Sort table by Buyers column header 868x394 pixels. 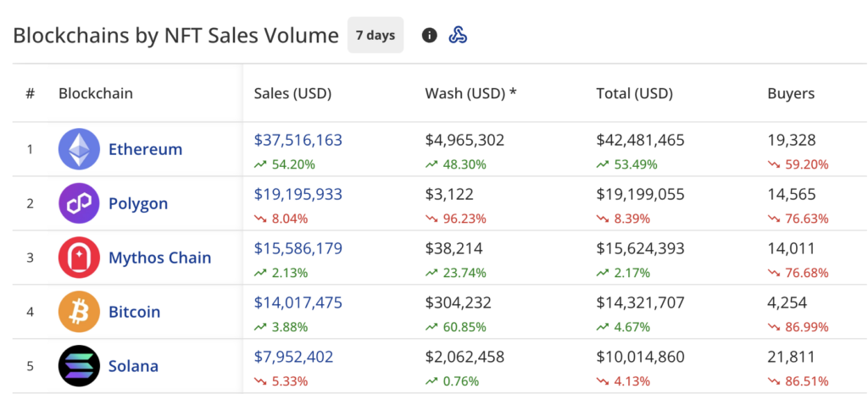[x=791, y=93]
